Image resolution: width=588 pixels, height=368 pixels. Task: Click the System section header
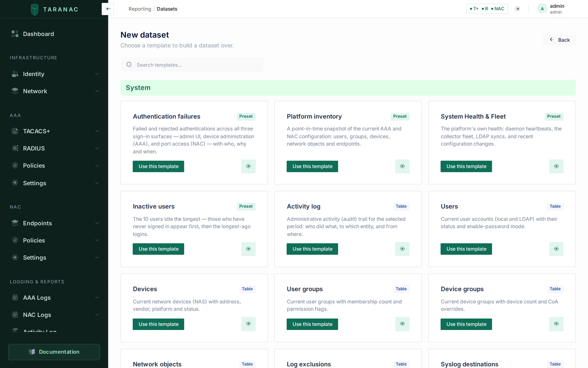coord(348,88)
